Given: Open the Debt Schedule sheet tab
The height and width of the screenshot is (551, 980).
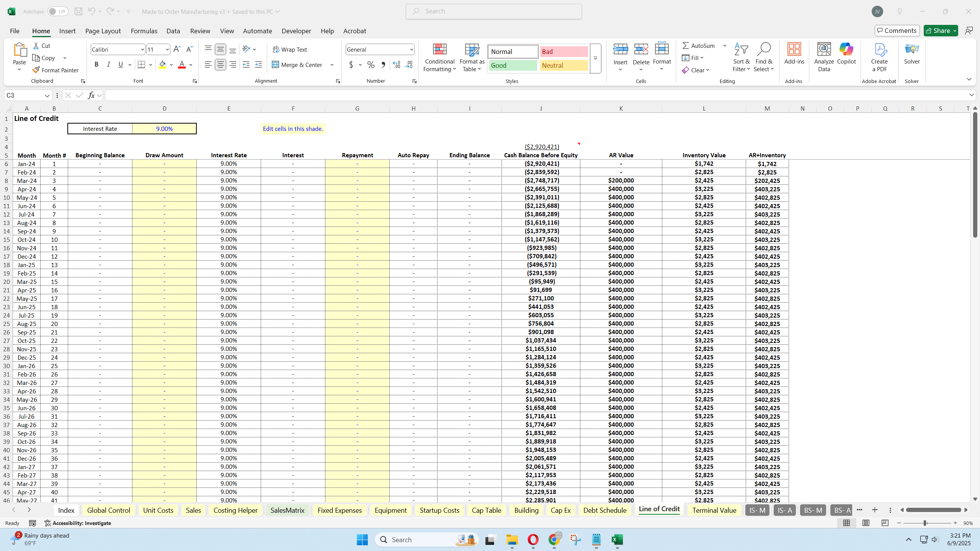Looking at the screenshot, I should pos(604,510).
